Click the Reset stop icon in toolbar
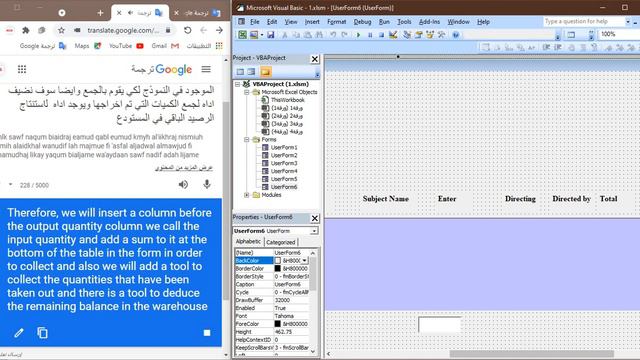The height and width of the screenshot is (360, 640). 381,35
